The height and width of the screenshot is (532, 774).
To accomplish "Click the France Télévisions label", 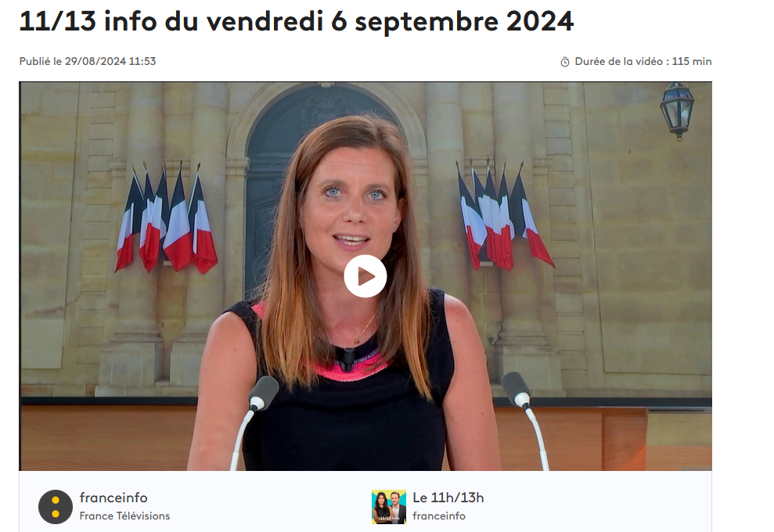I will (124, 516).
